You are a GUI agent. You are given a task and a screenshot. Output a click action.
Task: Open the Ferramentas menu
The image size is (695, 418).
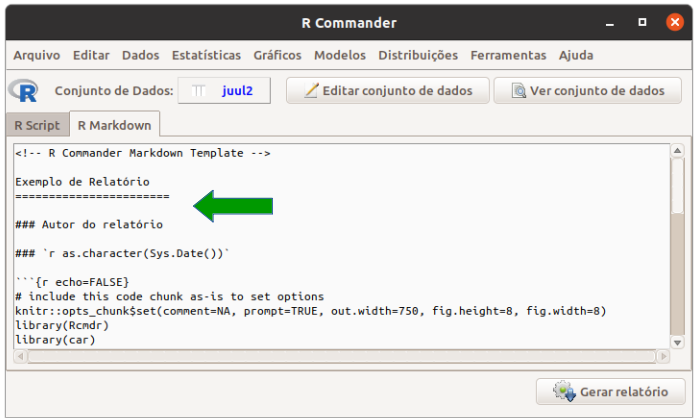508,55
